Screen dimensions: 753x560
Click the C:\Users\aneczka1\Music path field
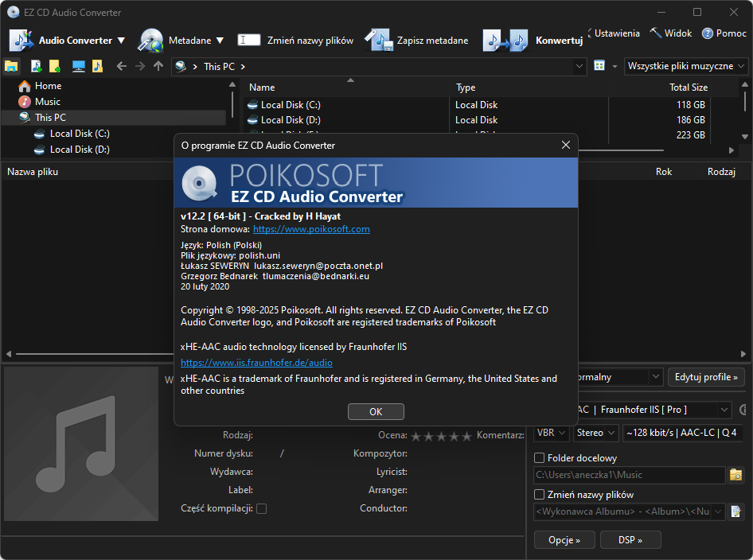click(x=629, y=475)
